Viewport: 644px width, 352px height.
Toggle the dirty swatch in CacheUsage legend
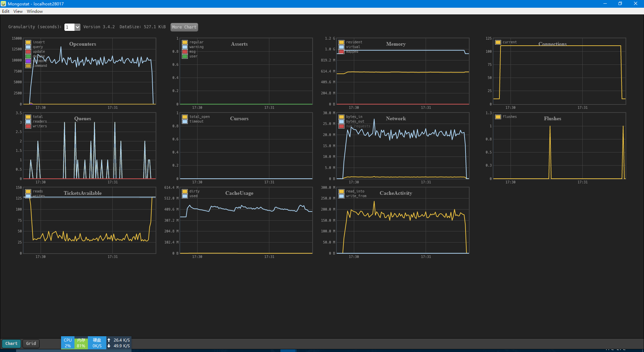click(185, 191)
